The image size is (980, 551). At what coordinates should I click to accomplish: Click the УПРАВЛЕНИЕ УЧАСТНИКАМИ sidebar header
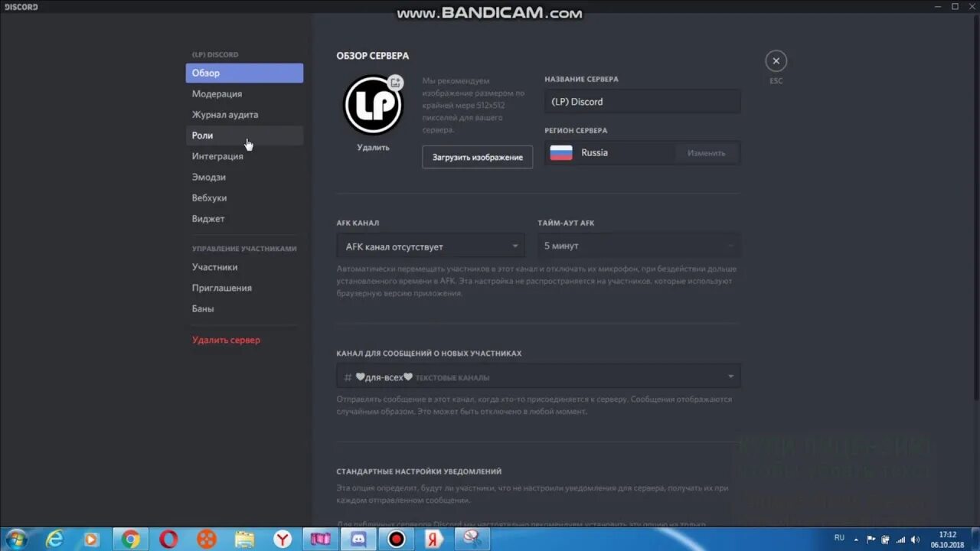tap(244, 249)
